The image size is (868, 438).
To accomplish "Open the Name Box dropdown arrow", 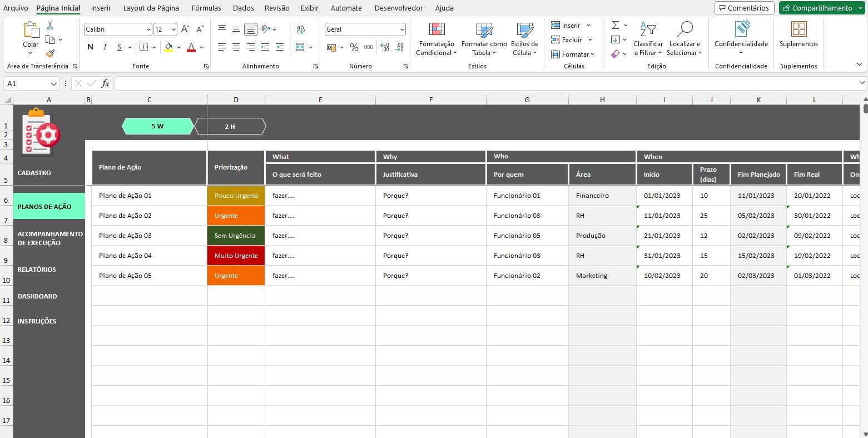I will [x=54, y=84].
